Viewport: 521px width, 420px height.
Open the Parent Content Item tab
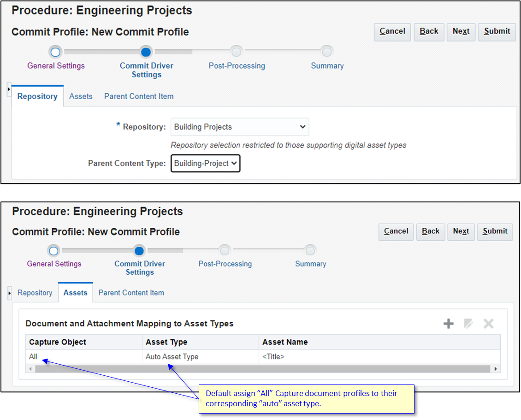(x=139, y=96)
